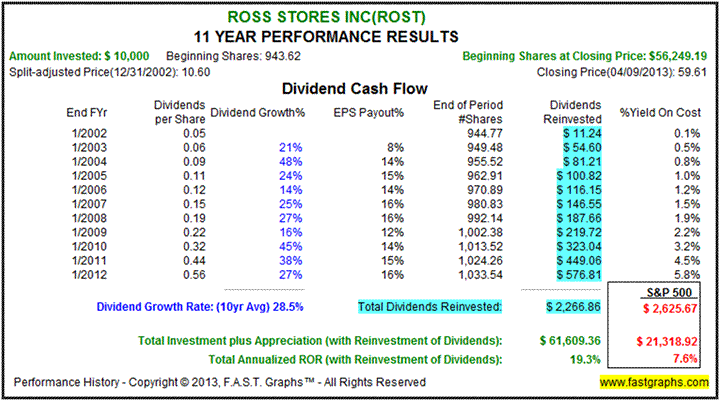Viewport: 720px width, 400px height.
Task: Click the S&P 500 $ 2,625.67 value
Action: (670, 309)
